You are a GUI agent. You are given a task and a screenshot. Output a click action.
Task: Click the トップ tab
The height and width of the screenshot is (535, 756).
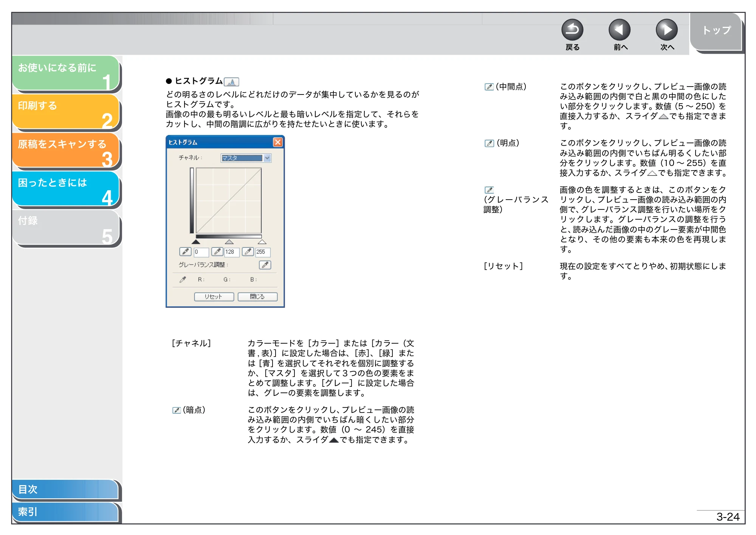coord(716,32)
